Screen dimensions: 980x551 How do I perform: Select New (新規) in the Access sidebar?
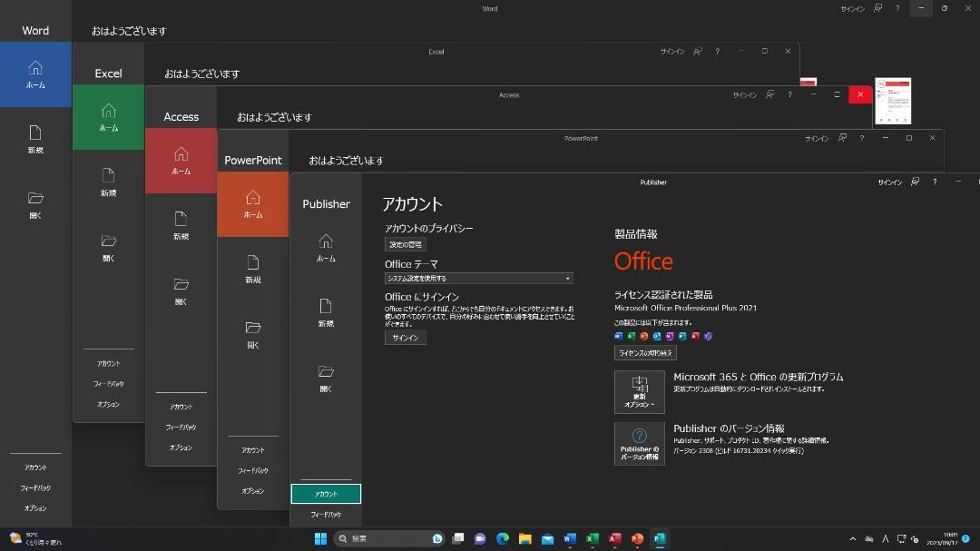181,226
